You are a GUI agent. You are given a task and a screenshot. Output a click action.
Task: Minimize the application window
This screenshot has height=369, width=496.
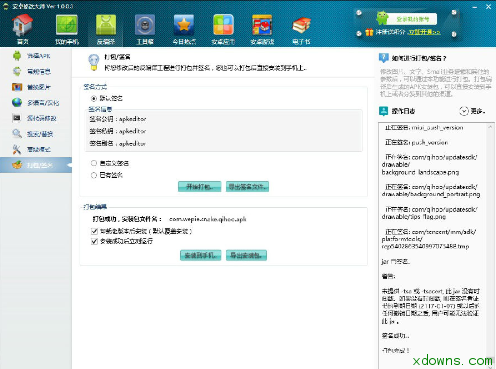pos(475,7)
